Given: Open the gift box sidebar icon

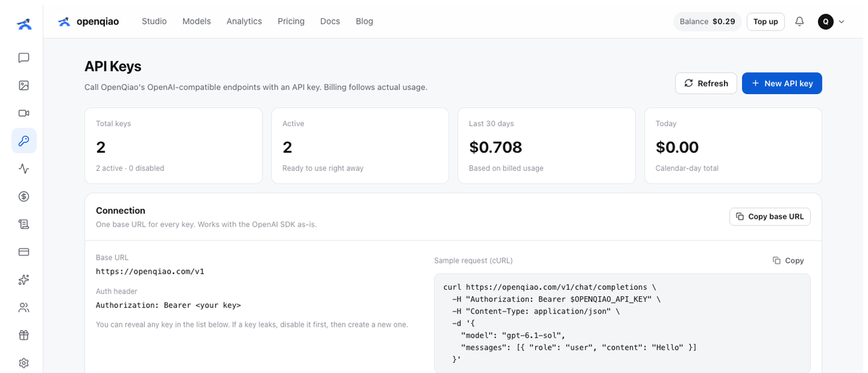Looking at the screenshot, I should point(24,335).
